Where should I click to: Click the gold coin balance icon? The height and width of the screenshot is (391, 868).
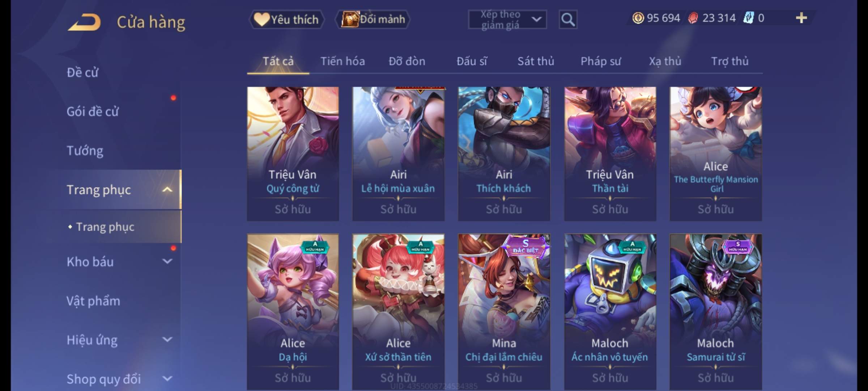[638, 18]
